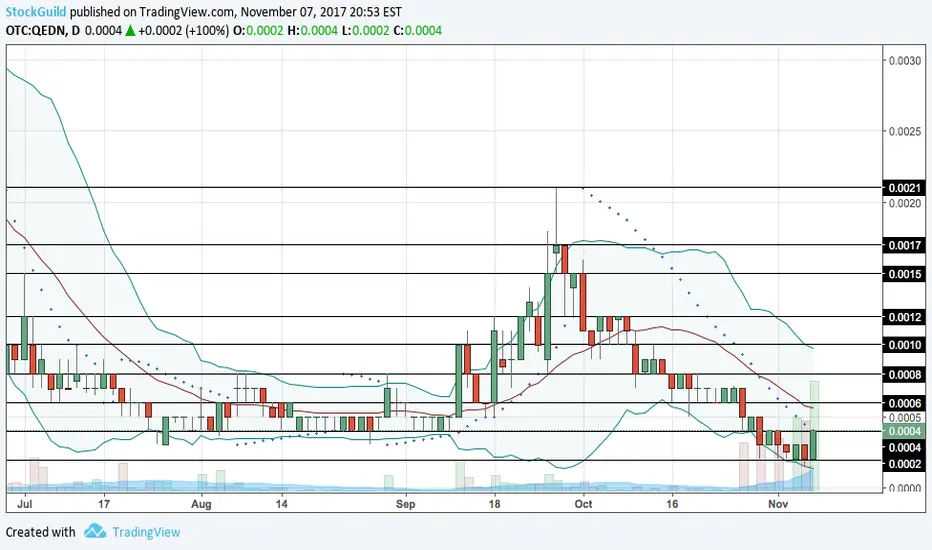Image resolution: width=932 pixels, height=550 pixels.
Task: Select the 0.0010 price level label
Action: [905, 345]
